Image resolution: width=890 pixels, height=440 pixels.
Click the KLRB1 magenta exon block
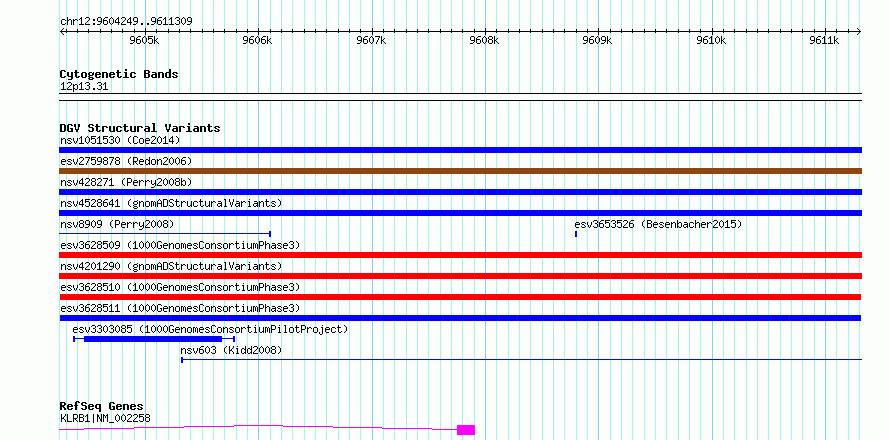[466, 430]
